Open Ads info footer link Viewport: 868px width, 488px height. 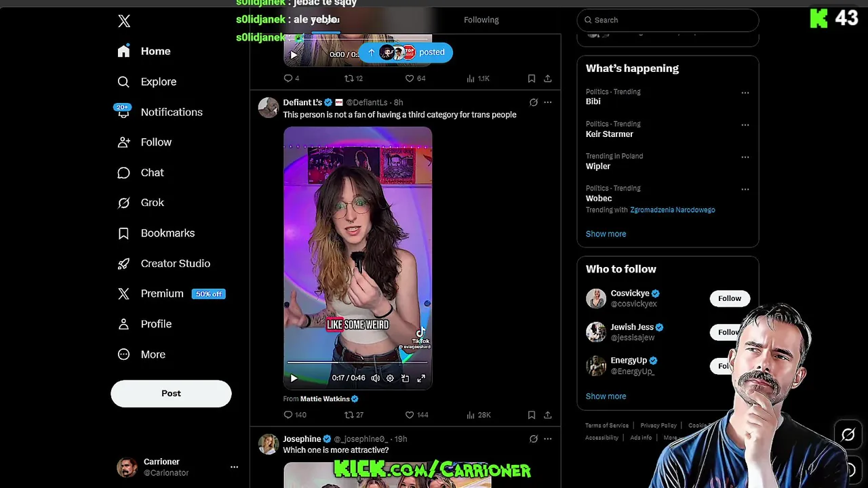641,438
